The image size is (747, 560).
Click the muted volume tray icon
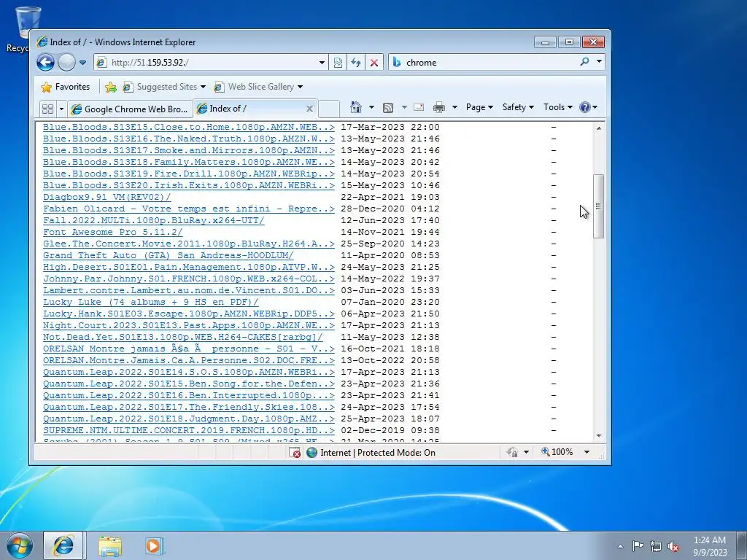[673, 546]
